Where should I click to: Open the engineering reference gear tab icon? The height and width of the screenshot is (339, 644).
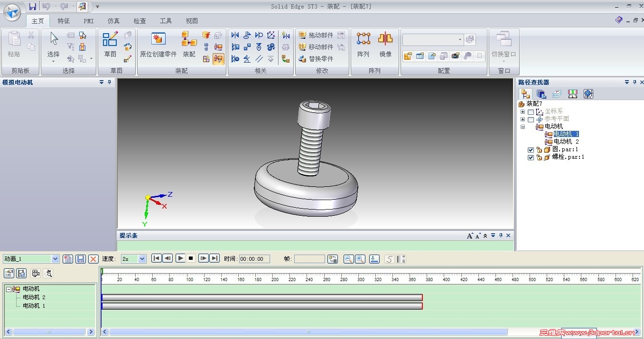click(588, 94)
